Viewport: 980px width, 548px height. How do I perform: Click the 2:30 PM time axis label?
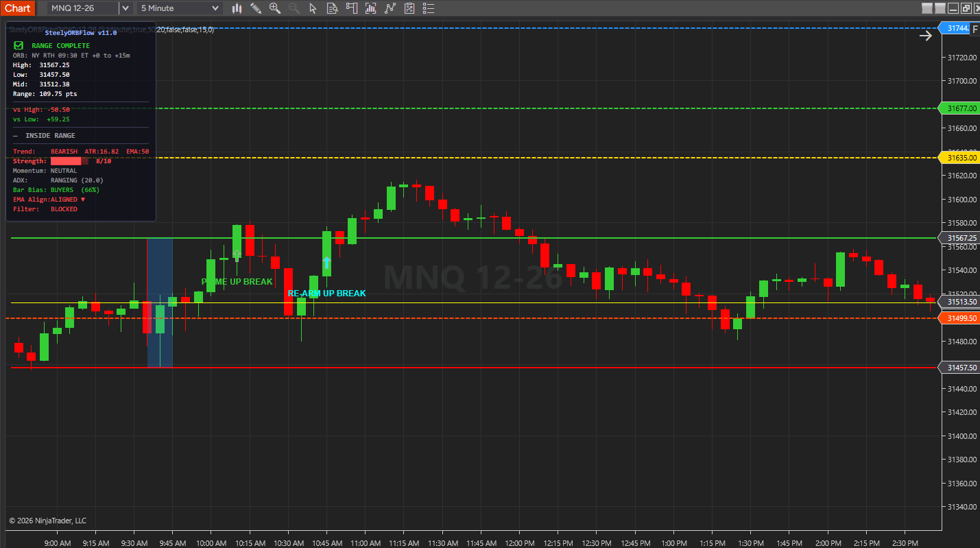click(905, 543)
